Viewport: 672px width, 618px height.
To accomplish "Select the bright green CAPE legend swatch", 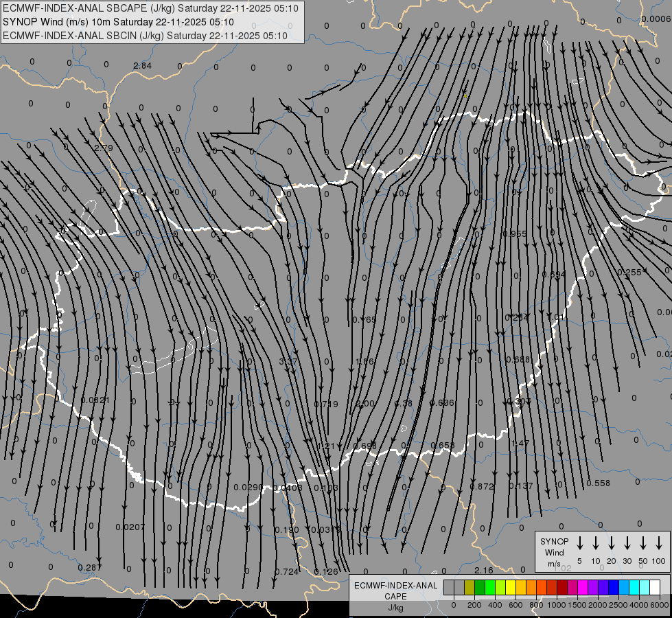I will pyautogui.click(x=490, y=587).
